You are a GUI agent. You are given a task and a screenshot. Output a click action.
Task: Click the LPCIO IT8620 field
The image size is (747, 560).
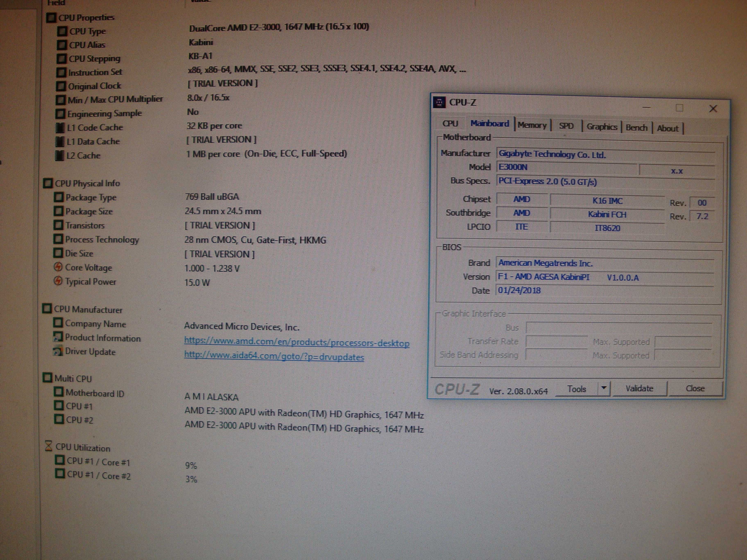pyautogui.click(x=607, y=228)
